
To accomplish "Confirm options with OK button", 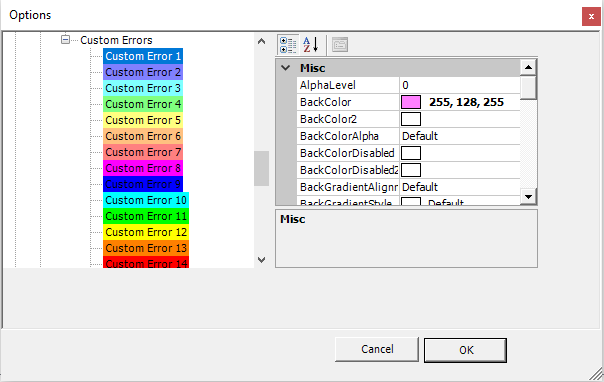I will click(465, 350).
